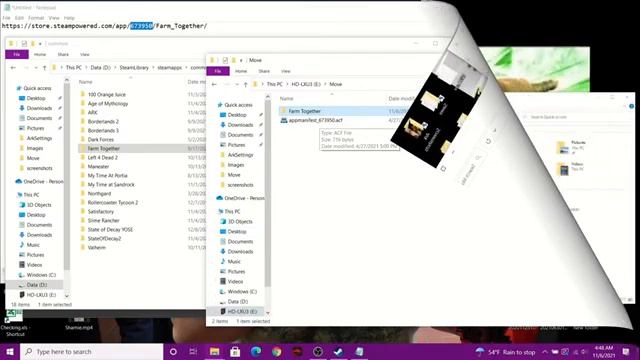Open Microsoft Store from the taskbar

coord(235,351)
